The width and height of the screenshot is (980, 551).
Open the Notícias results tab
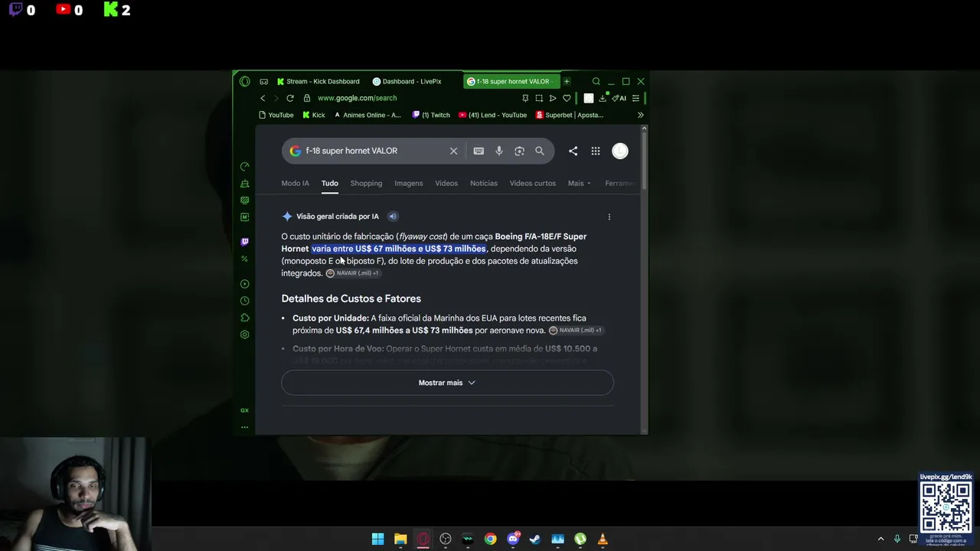[484, 183]
